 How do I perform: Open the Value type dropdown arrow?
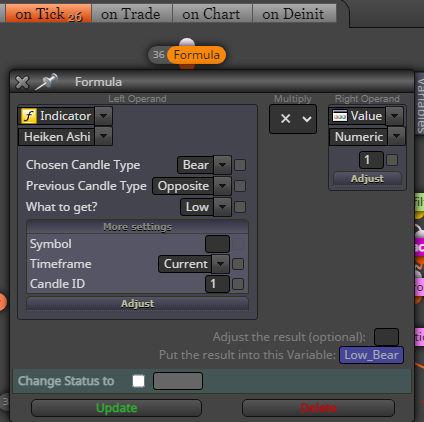[395, 116]
